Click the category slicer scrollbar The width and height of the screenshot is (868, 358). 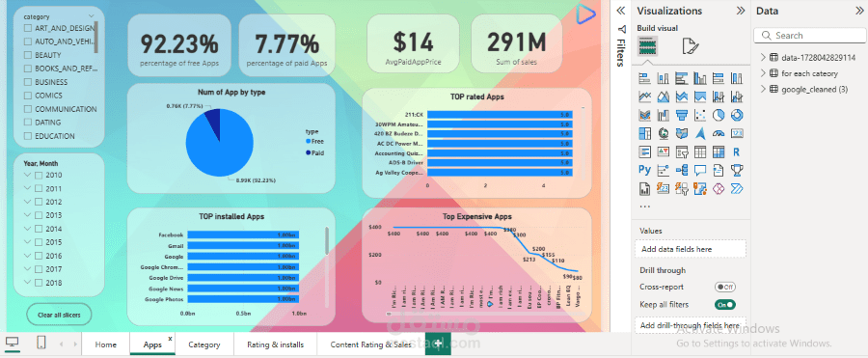coord(95,38)
